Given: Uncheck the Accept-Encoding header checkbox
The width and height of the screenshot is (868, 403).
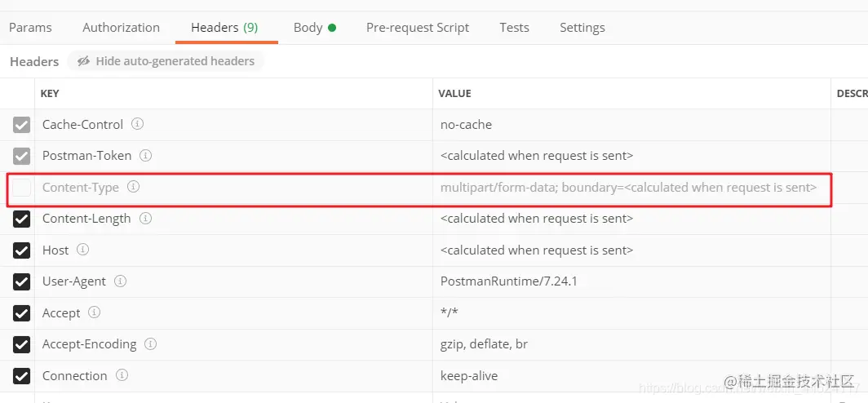Looking at the screenshot, I should click(22, 345).
